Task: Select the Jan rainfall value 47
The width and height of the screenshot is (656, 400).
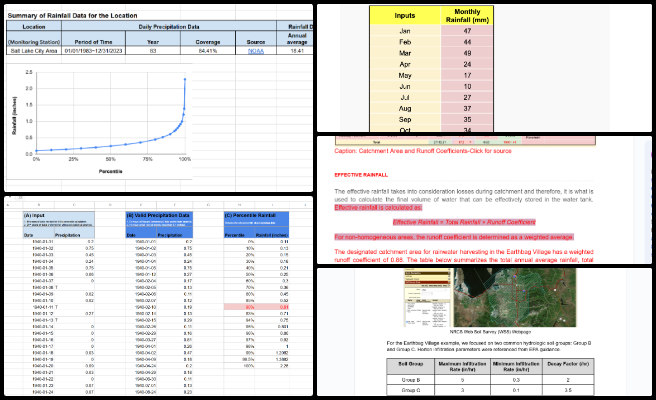Action: tap(467, 31)
